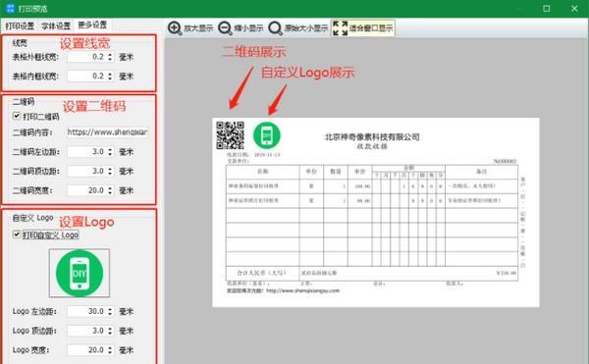
Task: Click the Logo 顶边距 stepper arrows
Action: [x=110, y=331]
